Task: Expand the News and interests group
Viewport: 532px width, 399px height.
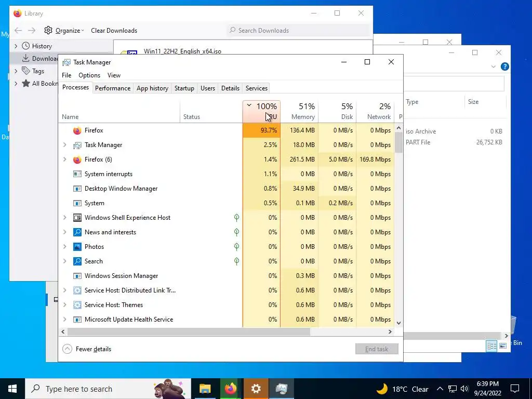Action: tap(65, 232)
